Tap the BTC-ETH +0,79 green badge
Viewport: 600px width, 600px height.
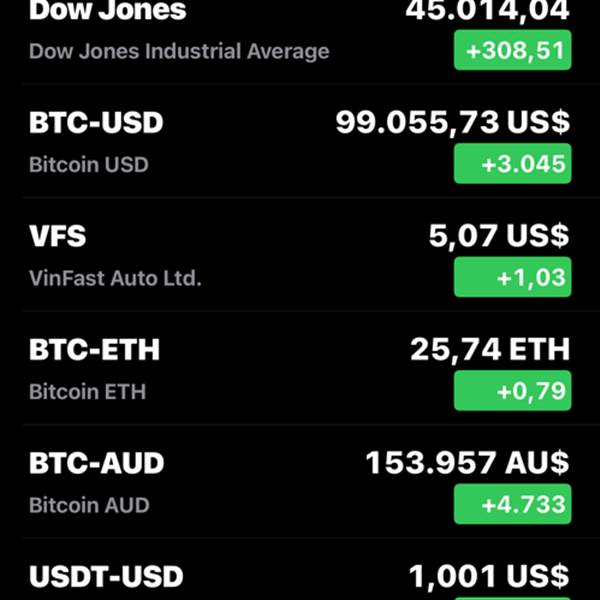512,391
